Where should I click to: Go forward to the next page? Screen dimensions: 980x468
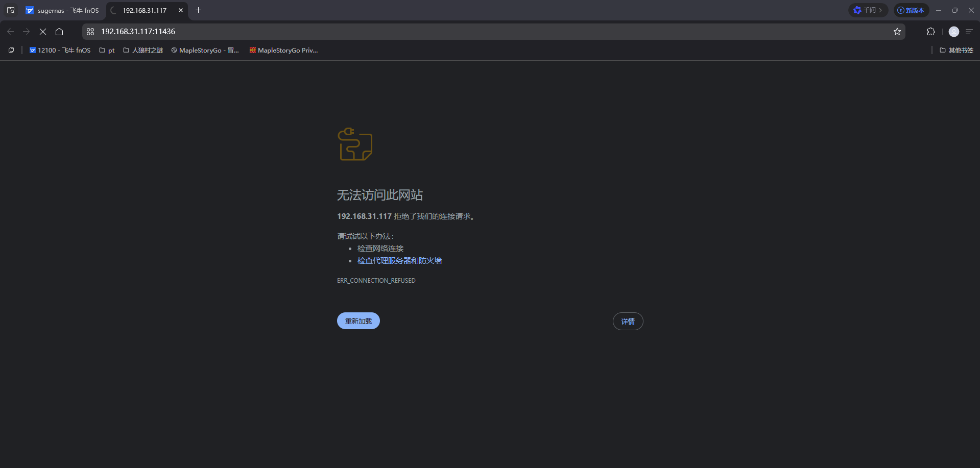coord(27,32)
